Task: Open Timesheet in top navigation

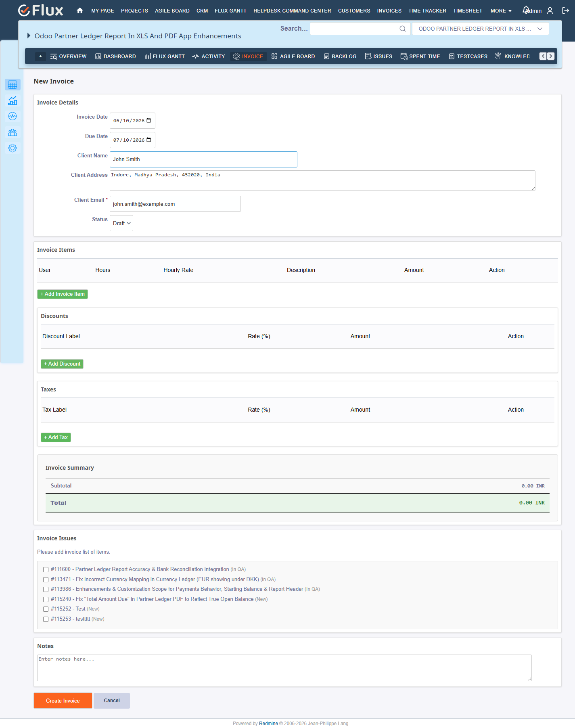Action: 467,11
